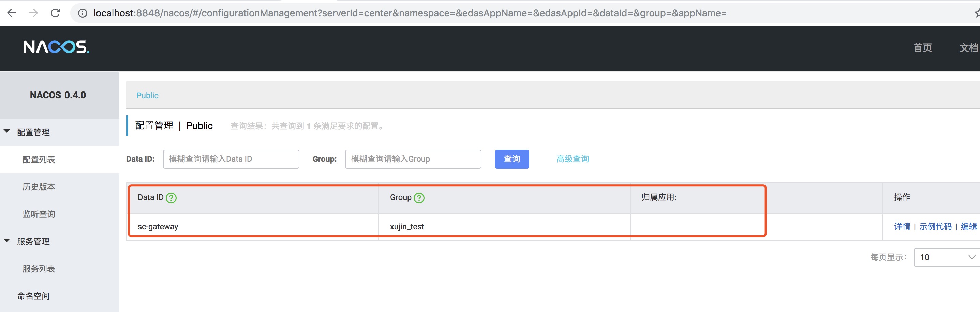
Task: Click 详情 for sc-gateway config
Action: pos(902,226)
